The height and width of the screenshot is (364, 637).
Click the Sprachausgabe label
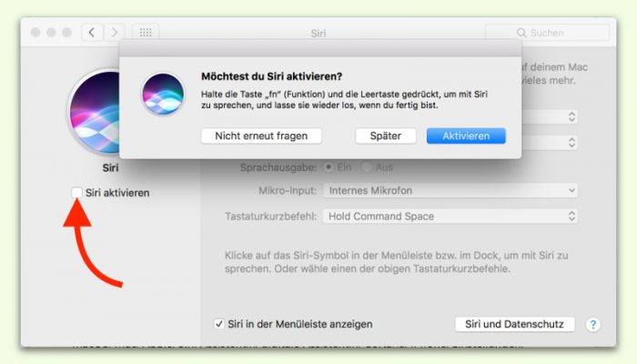pyautogui.click(x=278, y=167)
